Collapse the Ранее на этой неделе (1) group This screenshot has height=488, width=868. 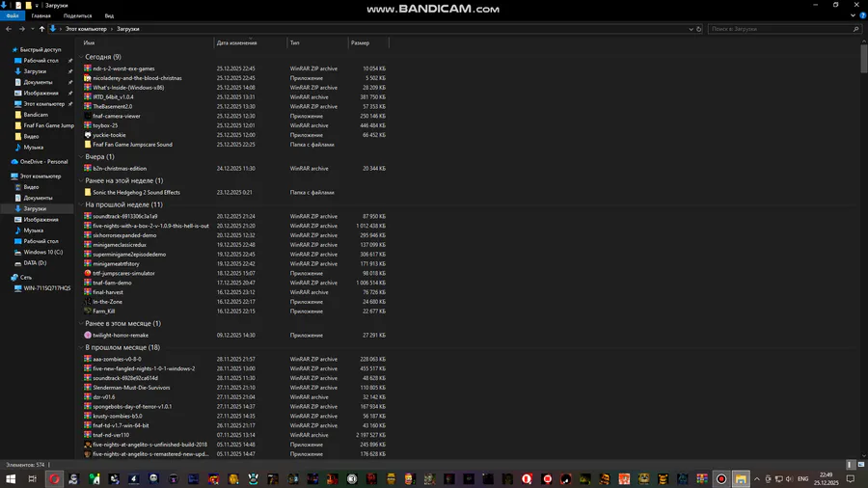[81, 181]
